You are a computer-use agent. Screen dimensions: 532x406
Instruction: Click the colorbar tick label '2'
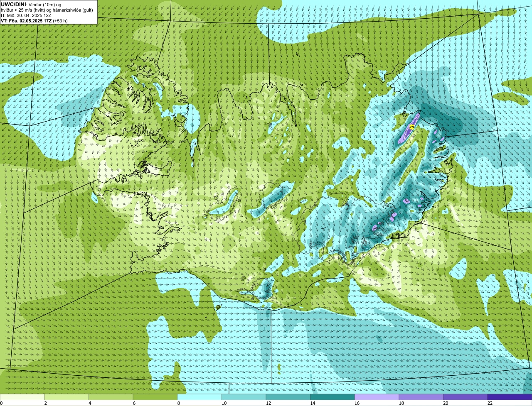[x=45, y=403]
